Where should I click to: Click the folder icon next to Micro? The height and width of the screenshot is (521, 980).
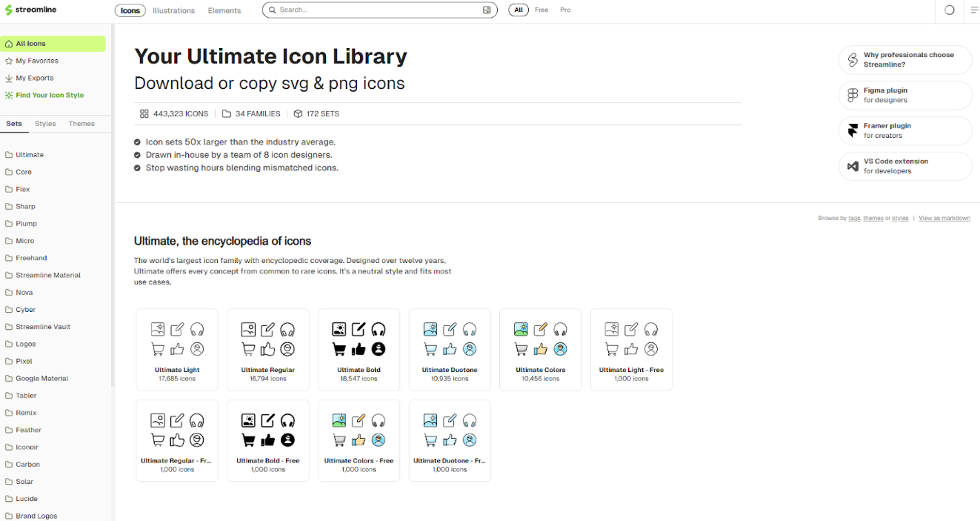9,241
